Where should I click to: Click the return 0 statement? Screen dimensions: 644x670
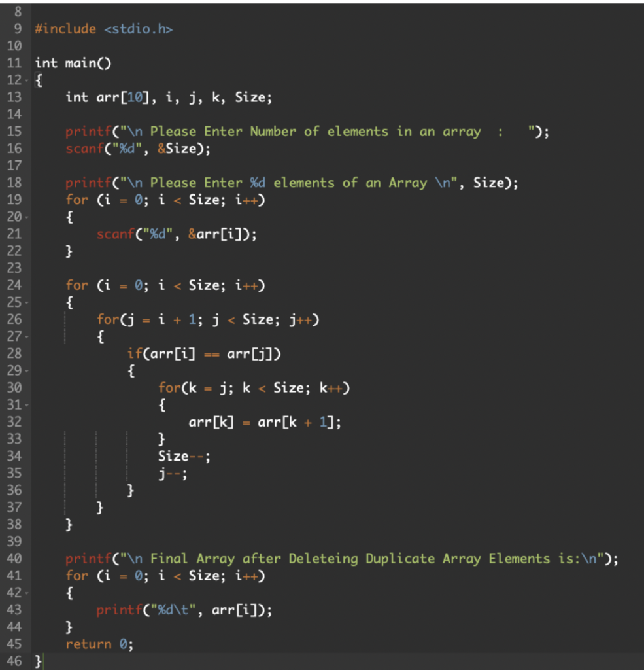(98, 644)
